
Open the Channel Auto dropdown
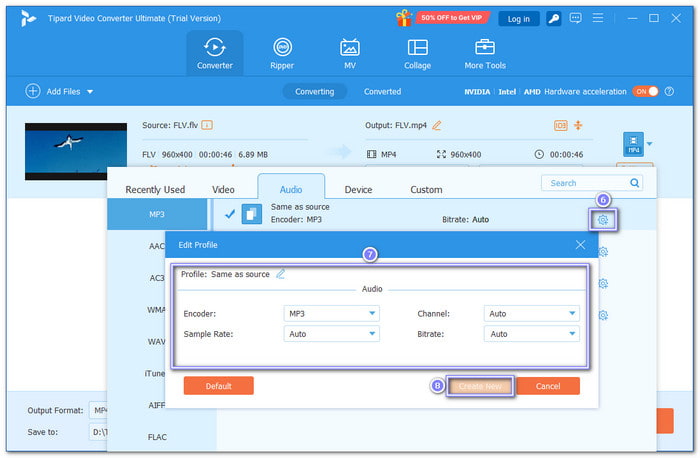click(x=531, y=313)
